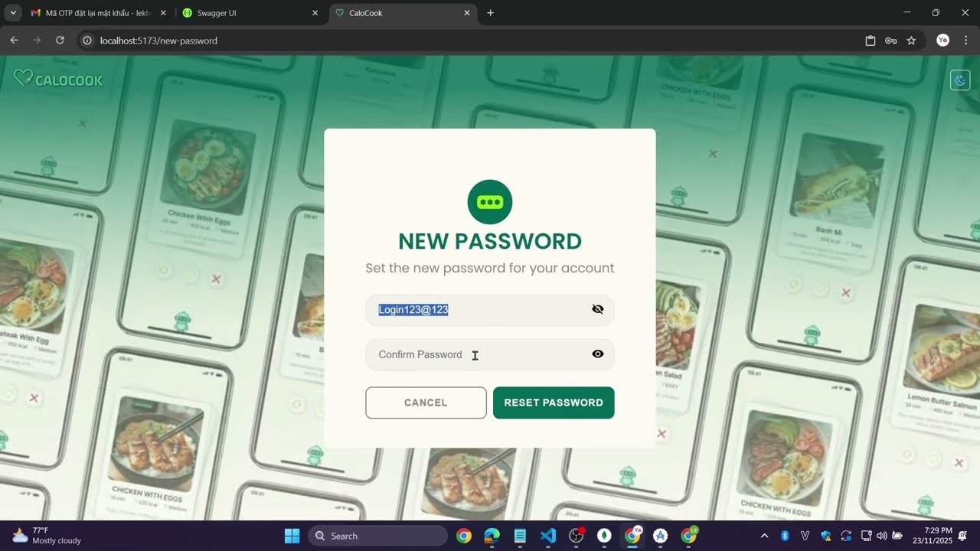Viewport: 980px width, 551px height.
Task: Show hidden system tray icons
Action: point(764,536)
